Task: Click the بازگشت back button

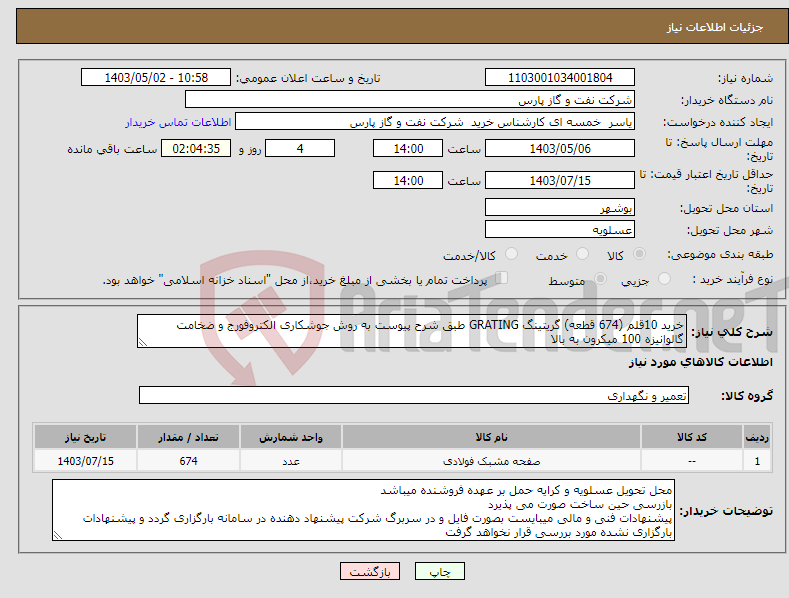Action: (x=370, y=571)
